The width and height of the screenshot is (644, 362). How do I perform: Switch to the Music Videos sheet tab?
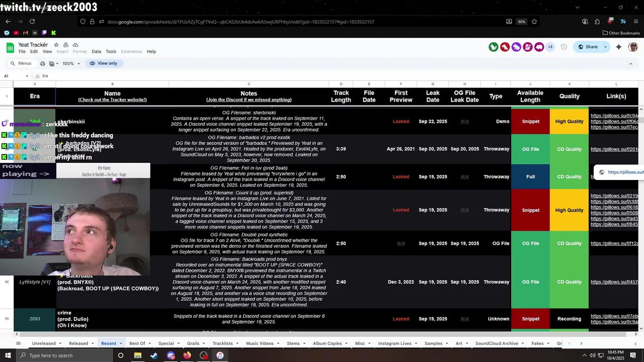point(260,343)
